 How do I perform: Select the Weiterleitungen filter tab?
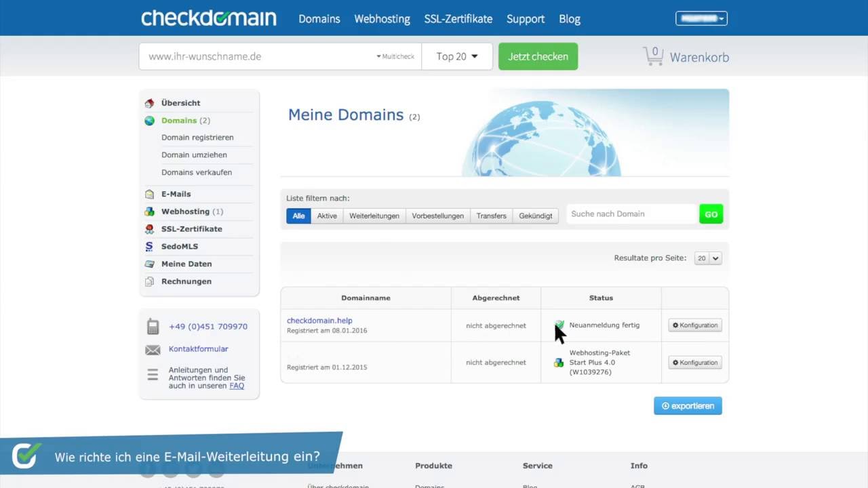(374, 216)
